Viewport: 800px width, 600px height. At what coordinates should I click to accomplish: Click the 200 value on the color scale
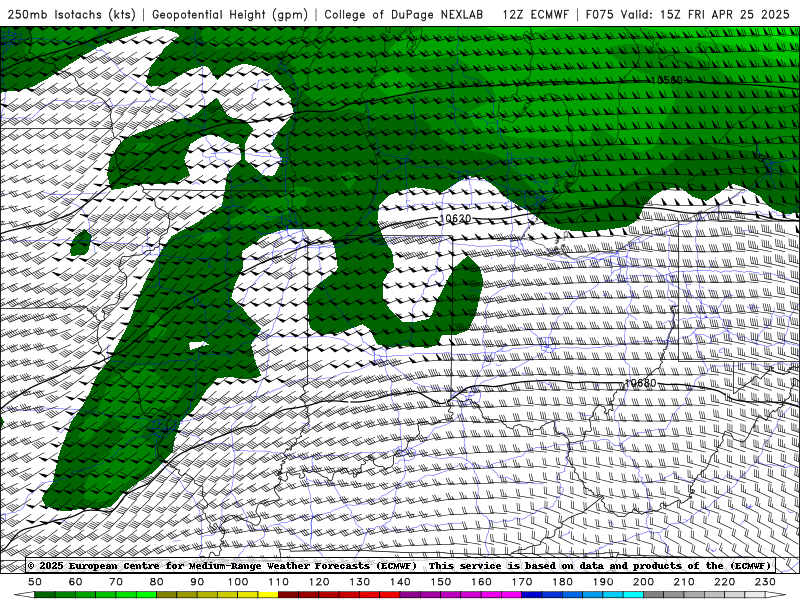pos(643,582)
